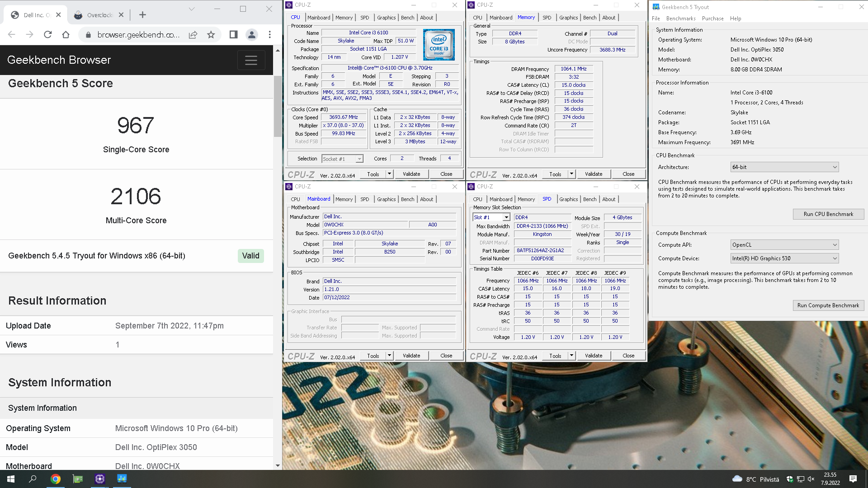Expand Tools arrow in CPU tab CPU-Z window
868x488 pixels.
[389, 174]
